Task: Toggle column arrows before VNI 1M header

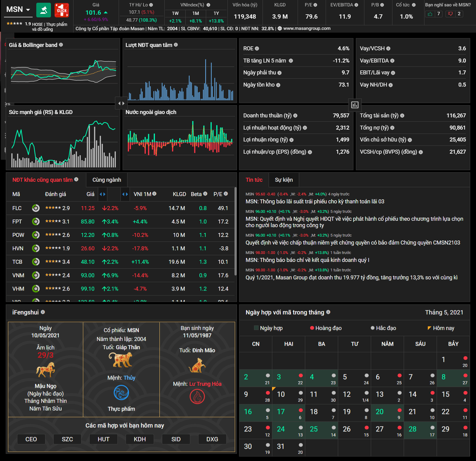Action: (125, 194)
